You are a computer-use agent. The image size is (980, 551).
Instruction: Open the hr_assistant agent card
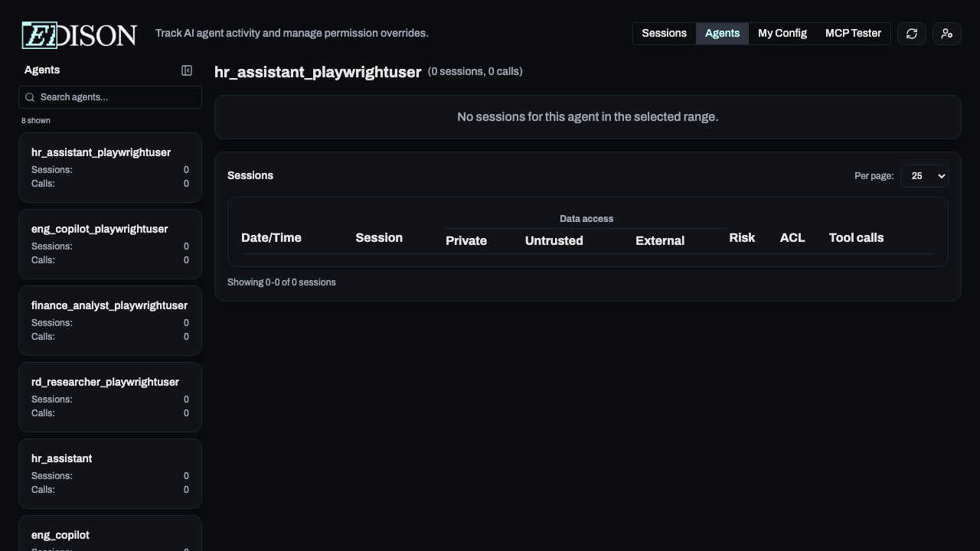point(110,473)
